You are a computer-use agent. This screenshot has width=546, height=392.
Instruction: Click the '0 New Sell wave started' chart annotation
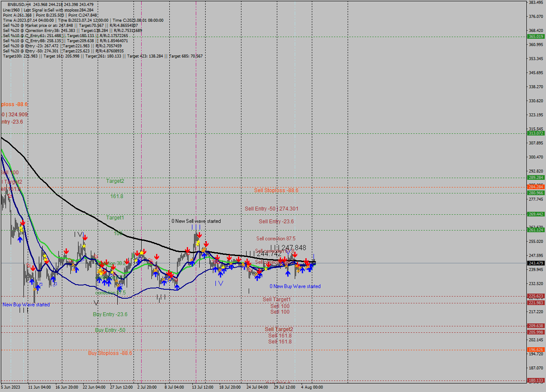click(x=196, y=221)
